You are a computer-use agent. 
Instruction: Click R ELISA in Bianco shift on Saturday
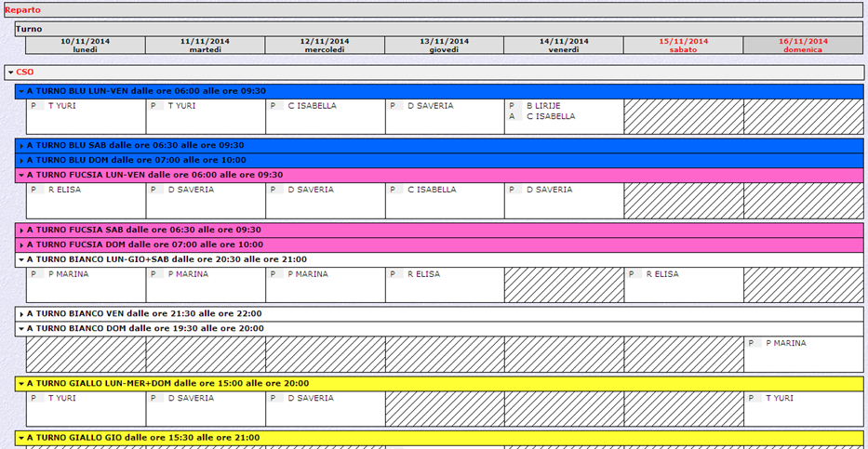click(662, 274)
